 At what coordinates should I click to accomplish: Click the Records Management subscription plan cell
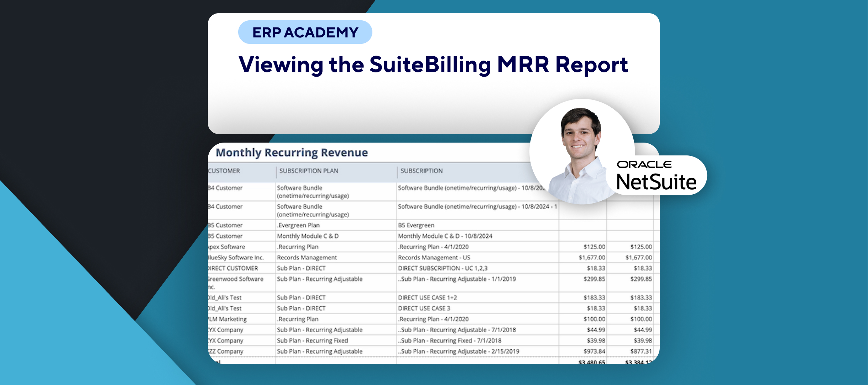(x=307, y=257)
